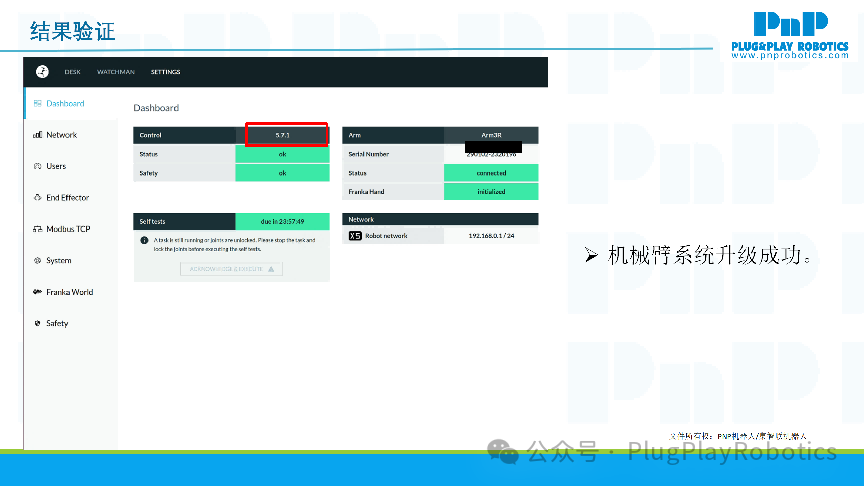This screenshot has height=486, width=864.
Task: Click the Arm status connected cell
Action: pyautogui.click(x=492, y=173)
